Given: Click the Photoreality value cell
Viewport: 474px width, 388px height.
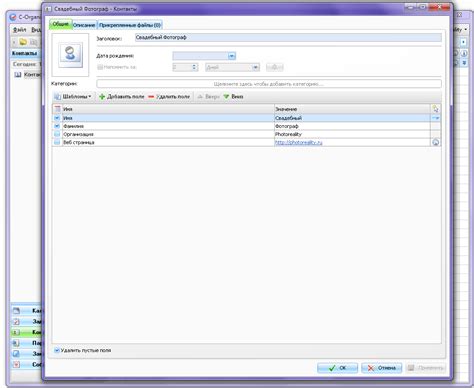Looking at the screenshot, I should coord(352,134).
